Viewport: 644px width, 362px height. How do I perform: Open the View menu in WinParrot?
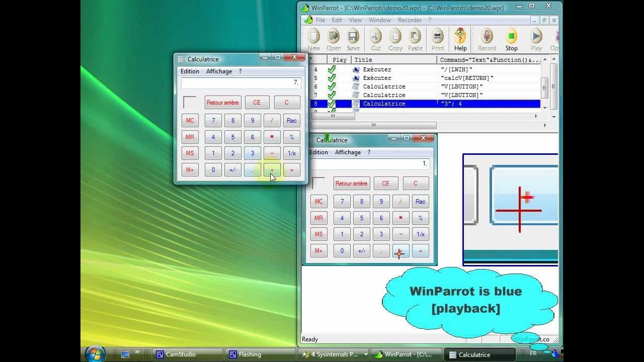click(x=355, y=20)
